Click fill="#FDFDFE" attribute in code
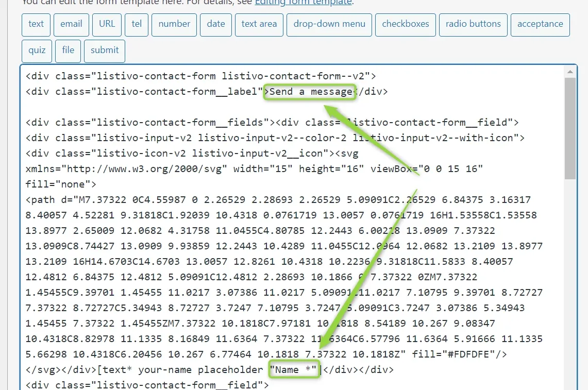588x390 pixels. click(453, 354)
